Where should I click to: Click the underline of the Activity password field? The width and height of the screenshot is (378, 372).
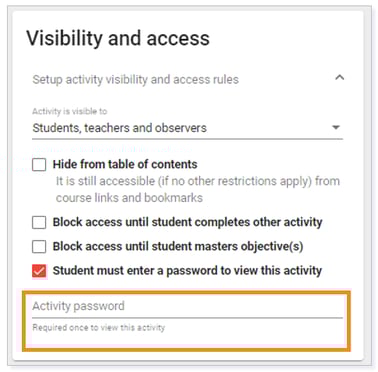click(x=187, y=318)
